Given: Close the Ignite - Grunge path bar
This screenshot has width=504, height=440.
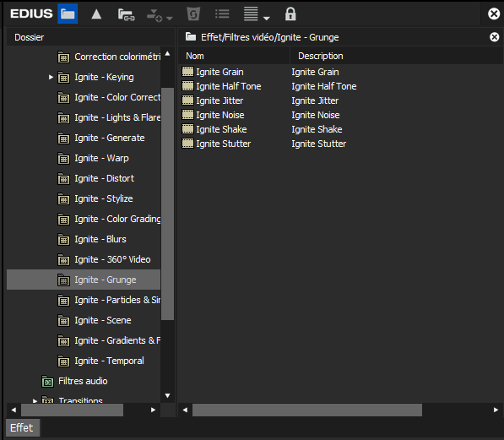Looking at the screenshot, I should [495, 37].
